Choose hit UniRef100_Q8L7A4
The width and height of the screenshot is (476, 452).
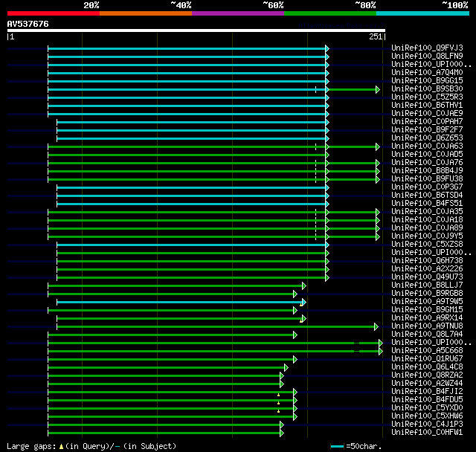click(427, 335)
